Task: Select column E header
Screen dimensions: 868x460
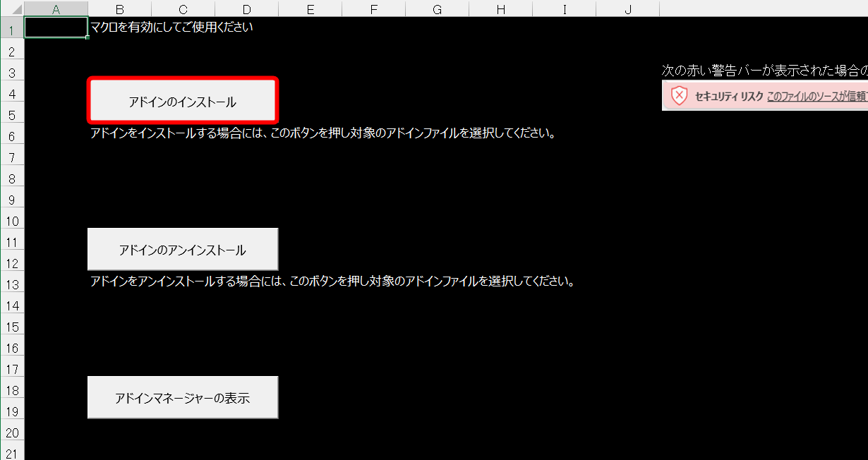Action: coord(311,8)
